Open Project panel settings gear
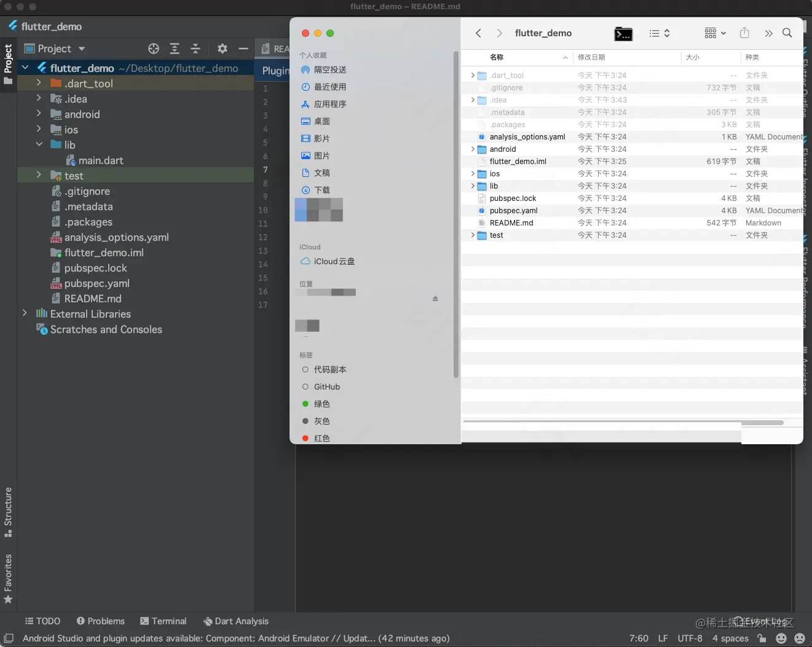Screen dimensions: 812x647 click(223, 49)
